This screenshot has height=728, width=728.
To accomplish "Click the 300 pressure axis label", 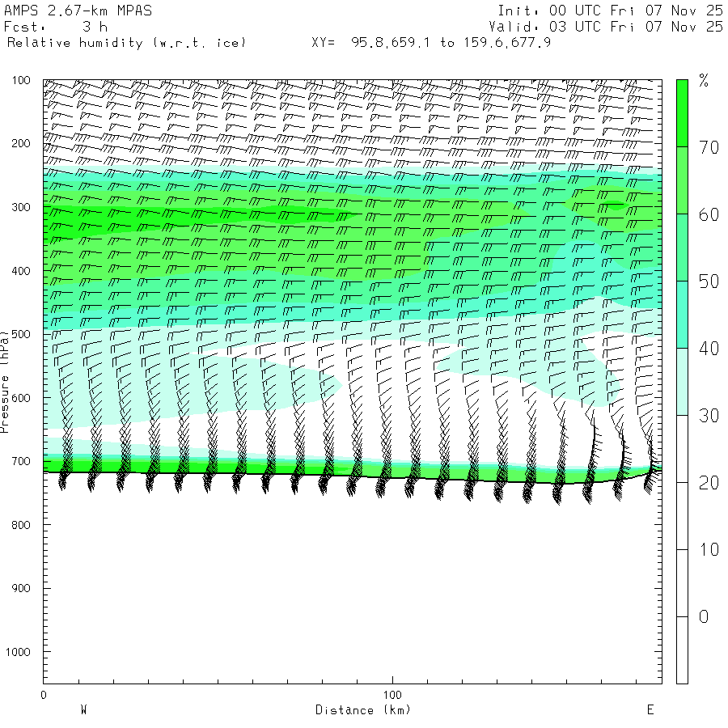I will [21, 207].
